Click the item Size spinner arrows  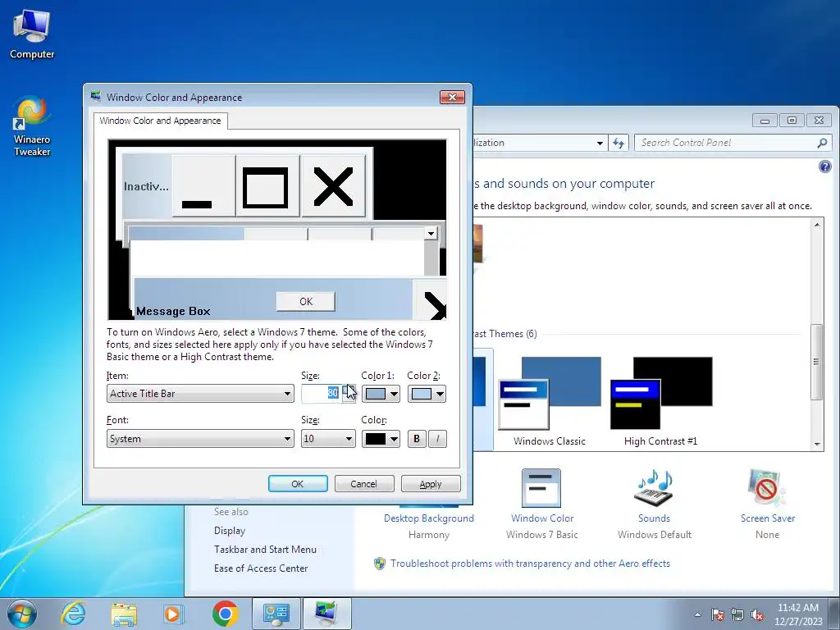[348, 394]
